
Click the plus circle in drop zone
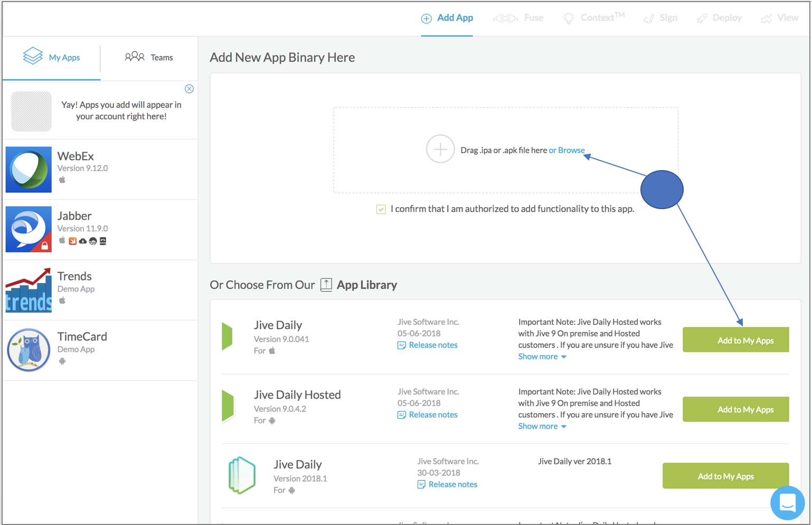(440, 149)
